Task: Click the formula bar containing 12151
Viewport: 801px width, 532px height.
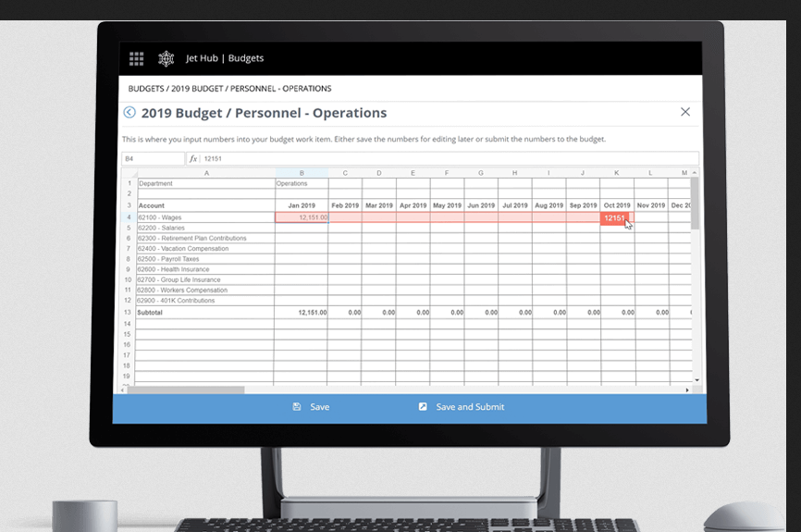Action: point(444,159)
